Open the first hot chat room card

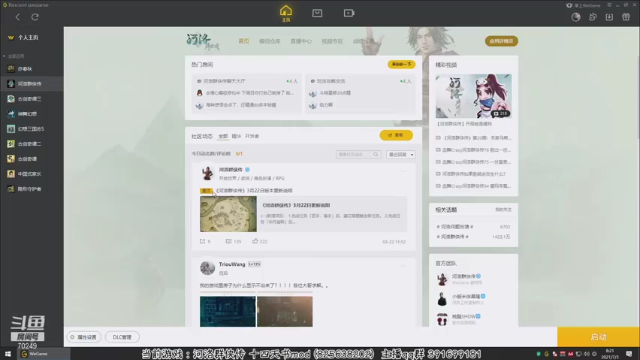click(247, 93)
